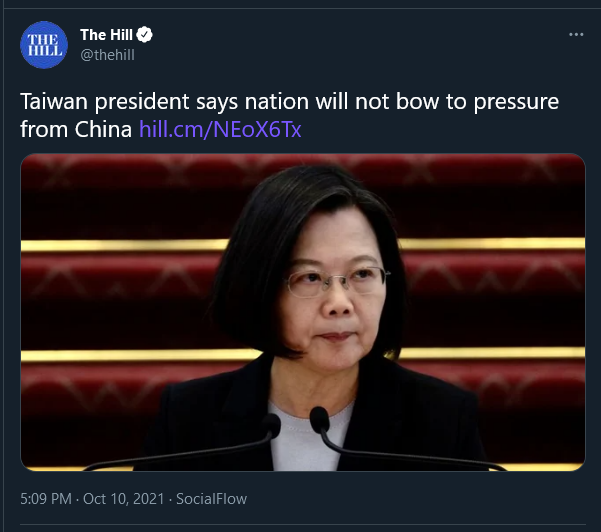Click The Hill display name
The width and height of the screenshot is (601, 532).
tap(106, 35)
